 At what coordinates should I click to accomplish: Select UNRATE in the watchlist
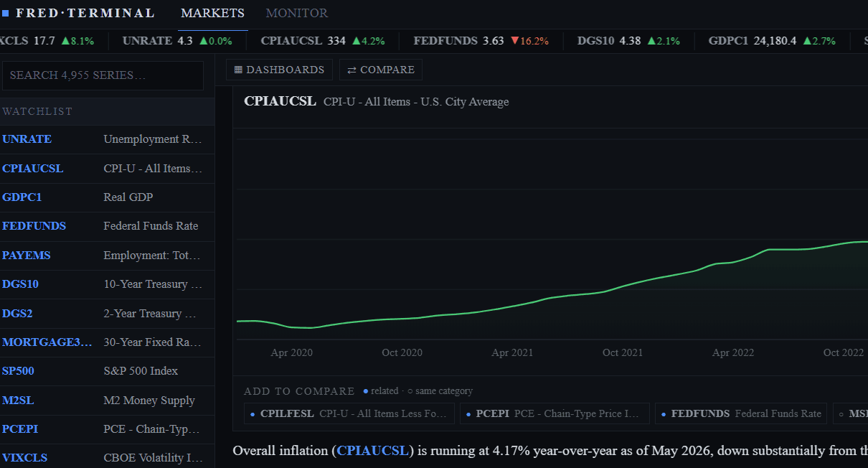(107, 139)
